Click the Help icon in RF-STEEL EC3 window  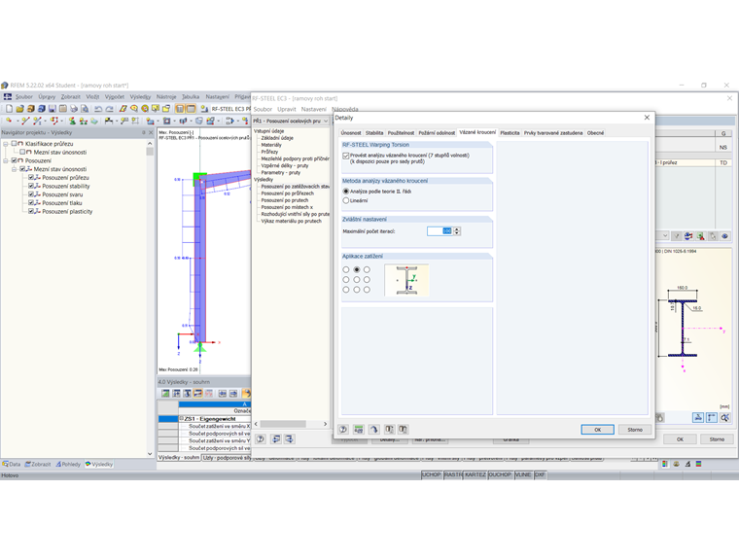(261, 438)
